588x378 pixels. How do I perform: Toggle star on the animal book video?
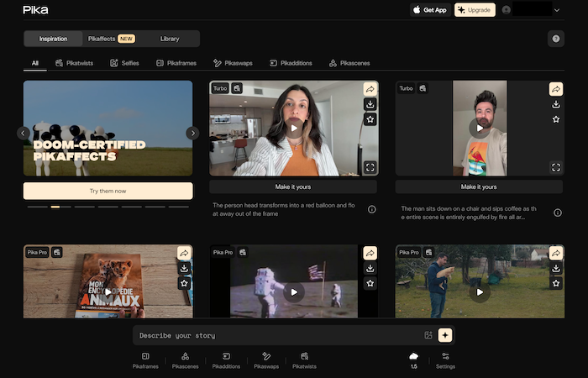(184, 284)
